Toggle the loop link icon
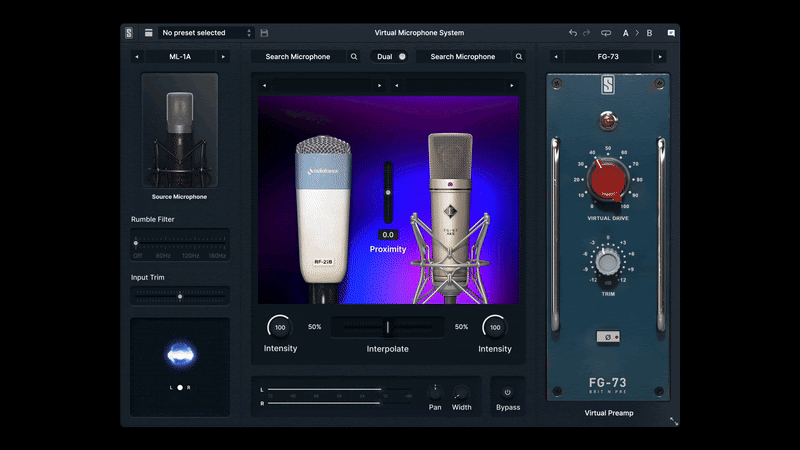800x450 pixels. [606, 33]
